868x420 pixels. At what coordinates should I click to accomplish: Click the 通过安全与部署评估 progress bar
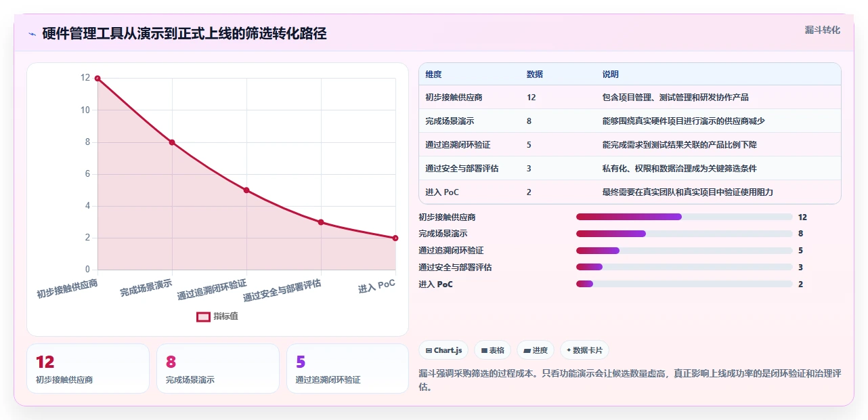684,268
